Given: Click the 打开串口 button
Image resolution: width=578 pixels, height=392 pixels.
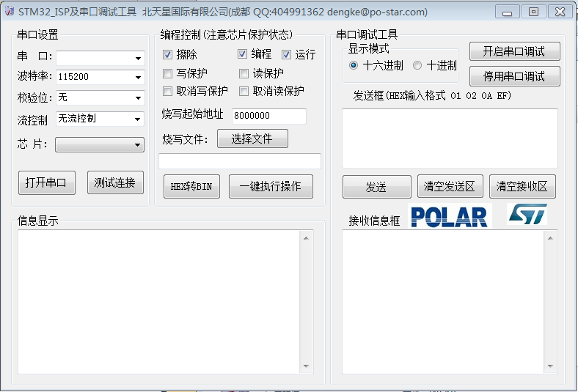Looking at the screenshot, I should point(47,182).
